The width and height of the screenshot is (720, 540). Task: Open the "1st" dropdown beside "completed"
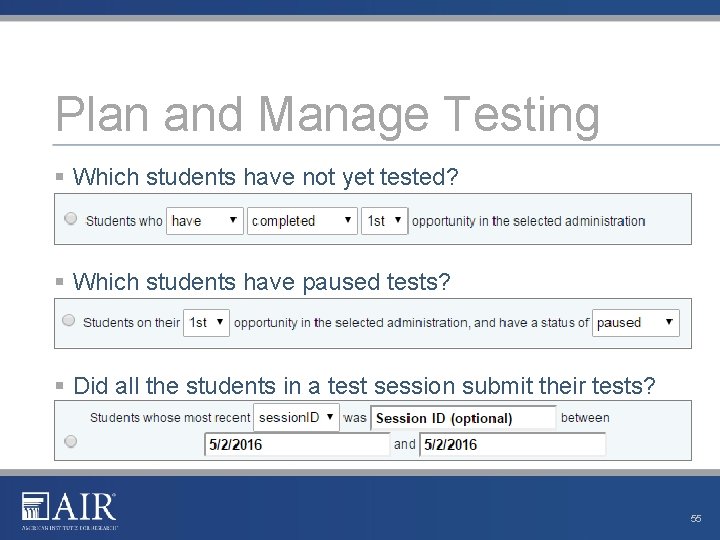(384, 221)
